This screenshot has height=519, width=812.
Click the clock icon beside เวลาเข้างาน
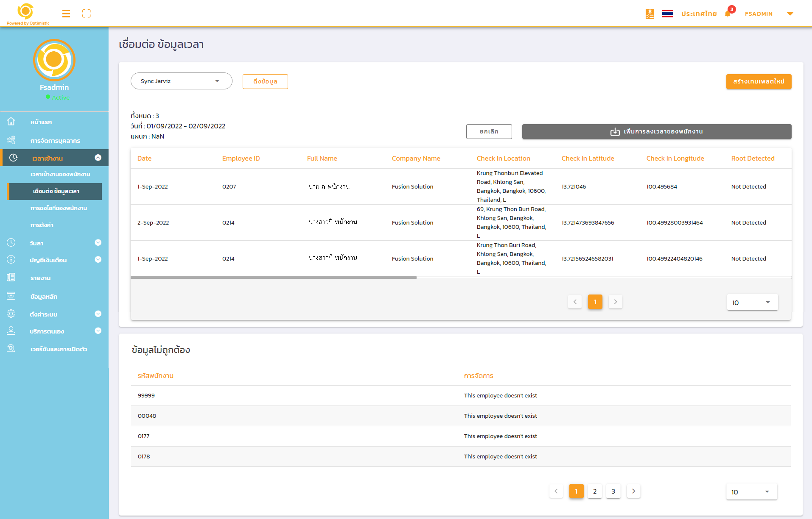(13, 158)
